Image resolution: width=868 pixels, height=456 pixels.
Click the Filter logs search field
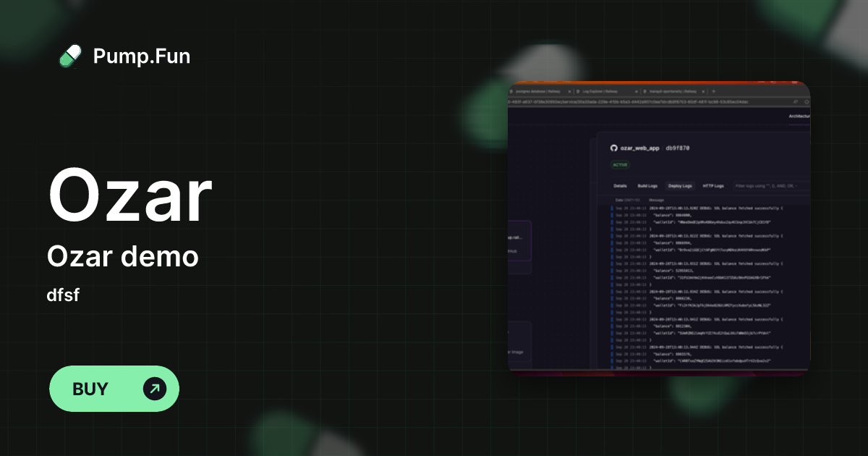[x=767, y=186]
